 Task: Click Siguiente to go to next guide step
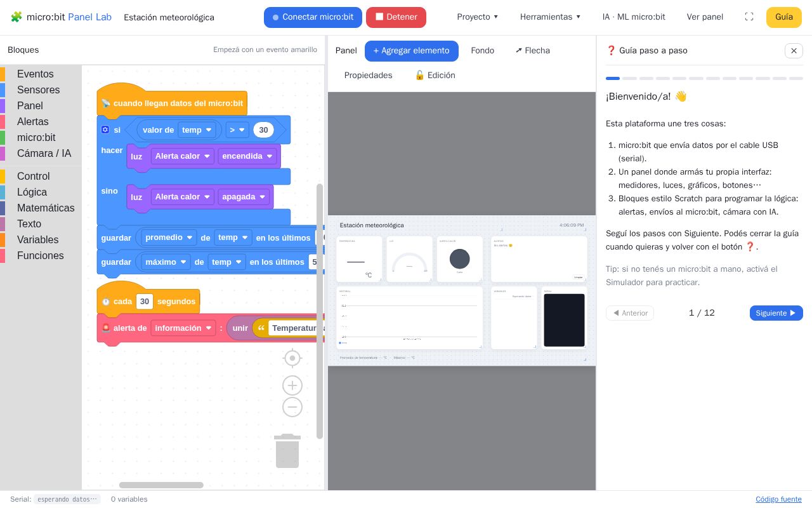pyautogui.click(x=776, y=313)
